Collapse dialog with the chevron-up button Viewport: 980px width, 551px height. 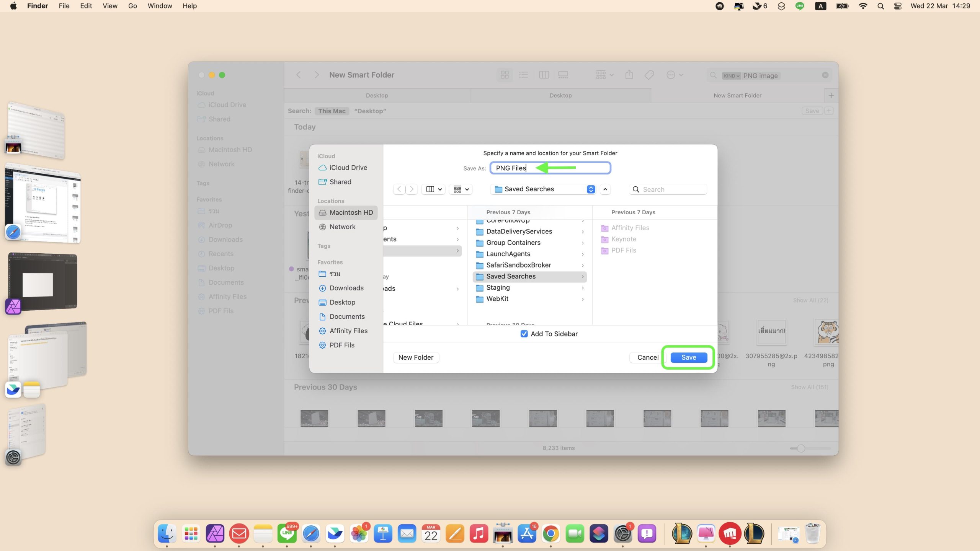(605, 189)
